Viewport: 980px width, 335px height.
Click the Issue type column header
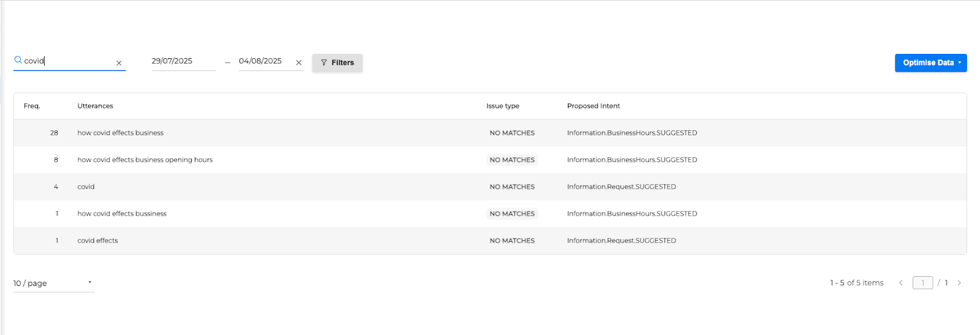coord(503,106)
